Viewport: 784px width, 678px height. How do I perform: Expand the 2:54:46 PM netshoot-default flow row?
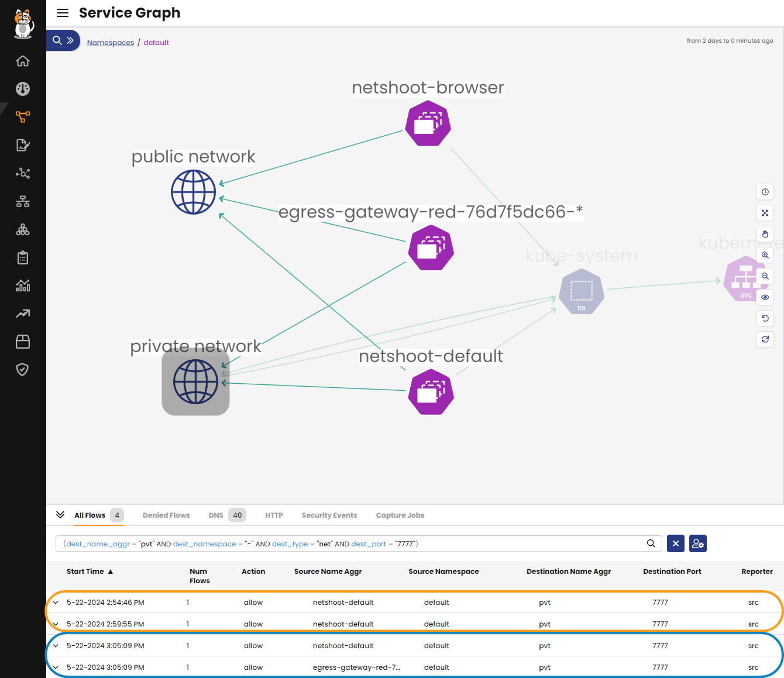click(56, 602)
